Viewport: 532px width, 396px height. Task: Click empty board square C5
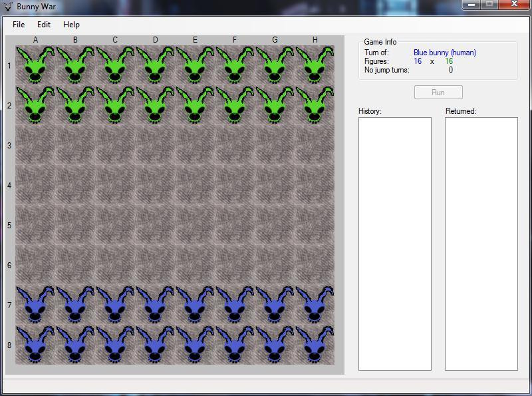(x=115, y=225)
